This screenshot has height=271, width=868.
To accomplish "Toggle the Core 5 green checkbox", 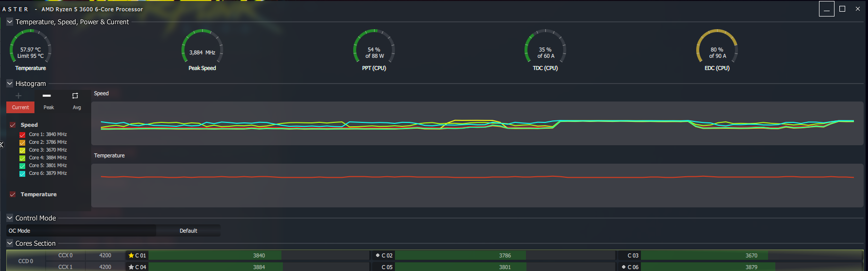I will pyautogui.click(x=22, y=166).
